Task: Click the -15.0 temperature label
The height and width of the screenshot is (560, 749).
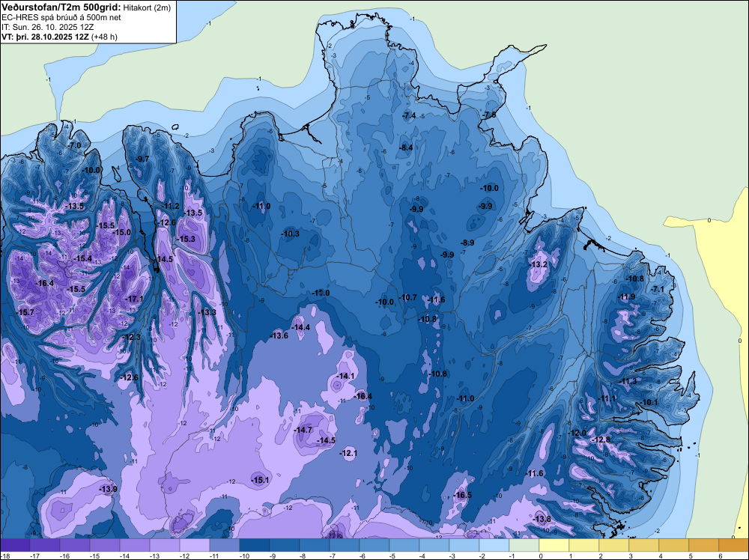Action: click(x=122, y=232)
